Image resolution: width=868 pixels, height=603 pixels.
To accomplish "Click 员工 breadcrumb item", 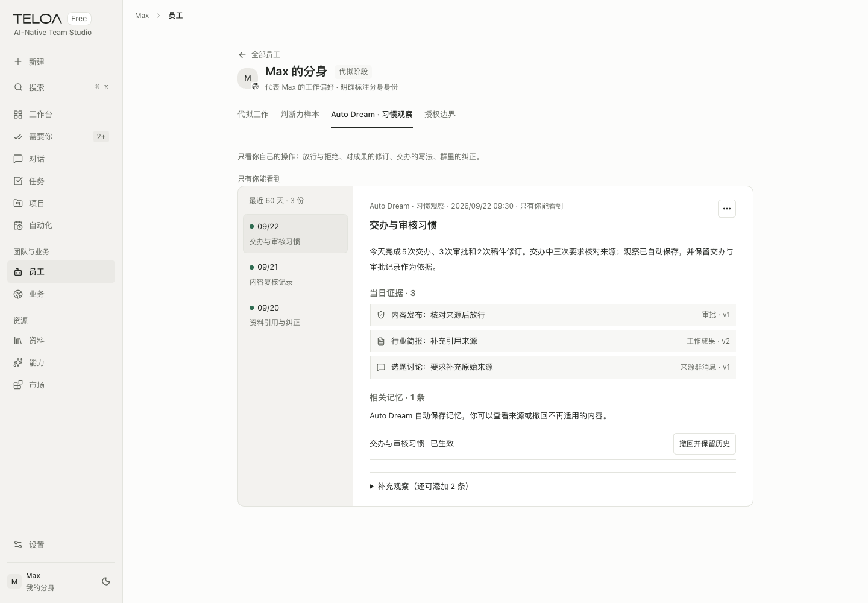I will pos(175,16).
